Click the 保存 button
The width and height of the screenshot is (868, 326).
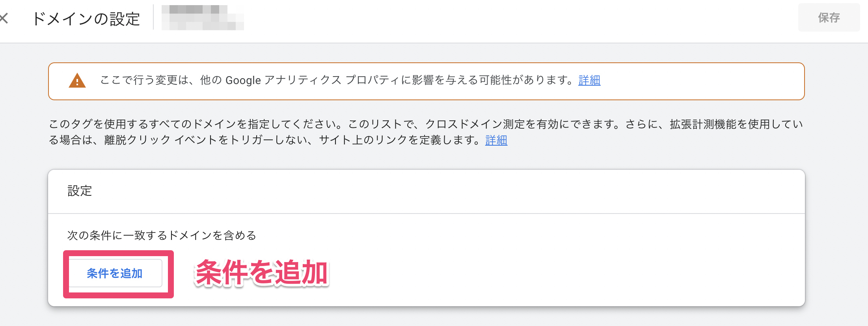[829, 18]
